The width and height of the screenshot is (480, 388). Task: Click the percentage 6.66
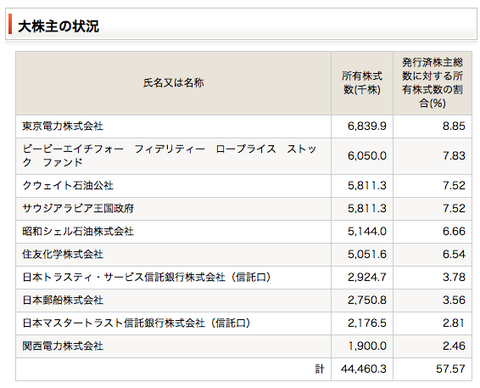454,231
